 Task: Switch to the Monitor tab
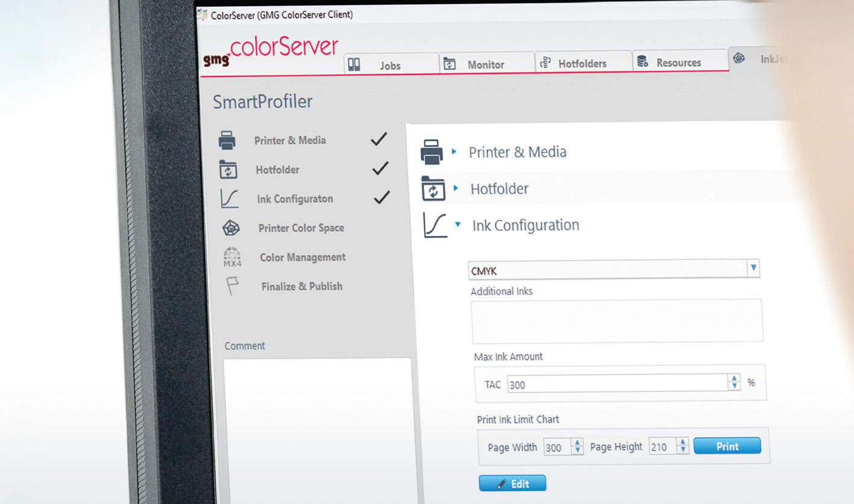pyautogui.click(x=487, y=63)
